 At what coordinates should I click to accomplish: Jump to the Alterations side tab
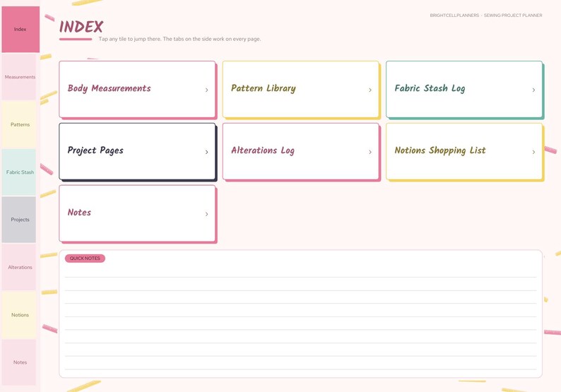coord(19,267)
